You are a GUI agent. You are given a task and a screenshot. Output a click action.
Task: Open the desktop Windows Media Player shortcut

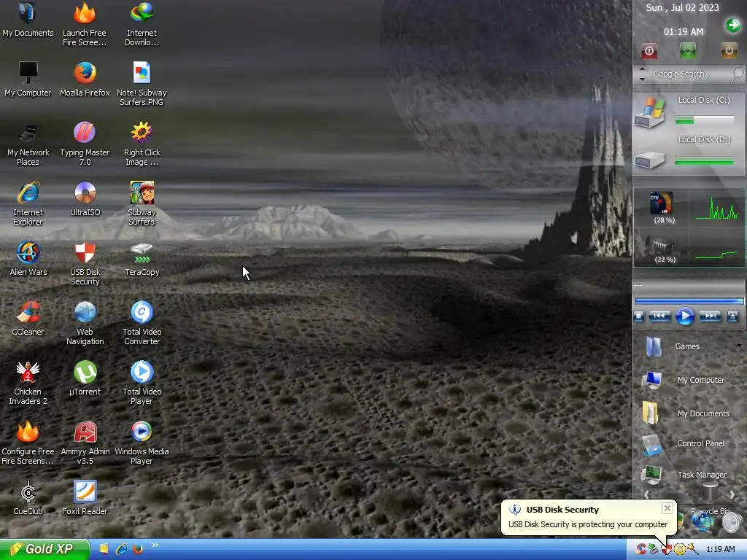point(142,443)
